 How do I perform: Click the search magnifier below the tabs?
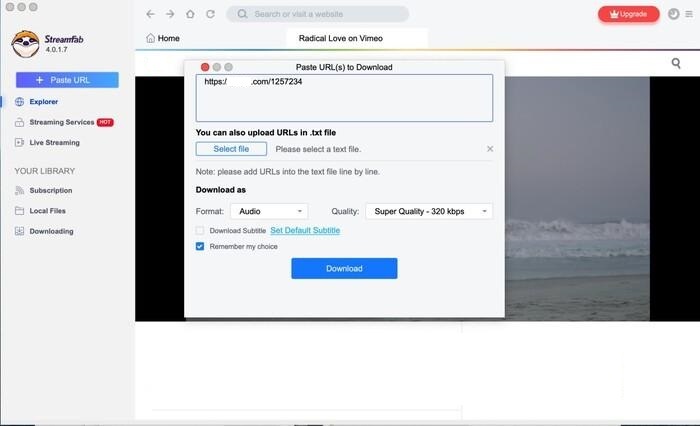[676, 63]
